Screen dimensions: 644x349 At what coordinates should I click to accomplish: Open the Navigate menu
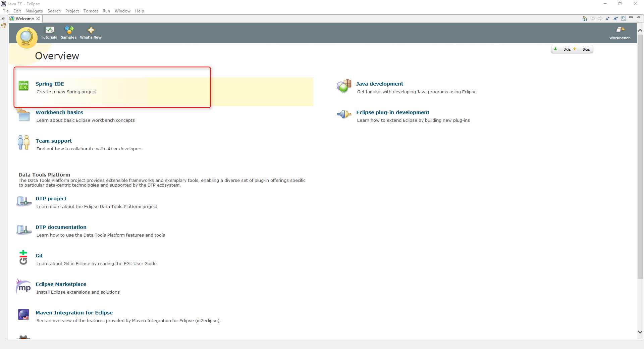[34, 11]
